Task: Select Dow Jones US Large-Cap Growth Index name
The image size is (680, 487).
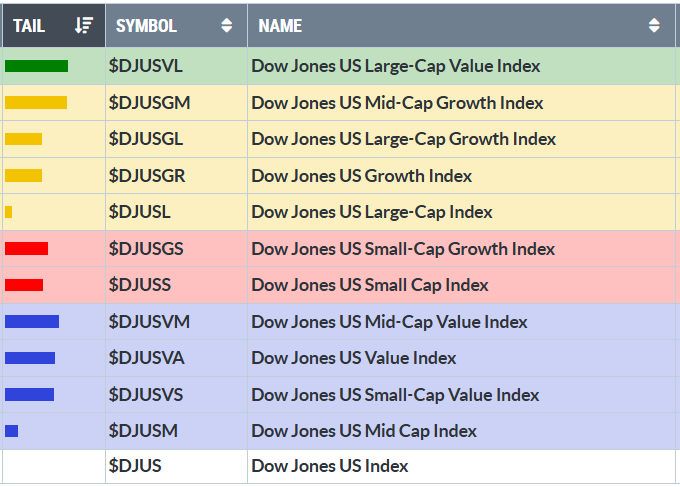Action: coord(404,139)
